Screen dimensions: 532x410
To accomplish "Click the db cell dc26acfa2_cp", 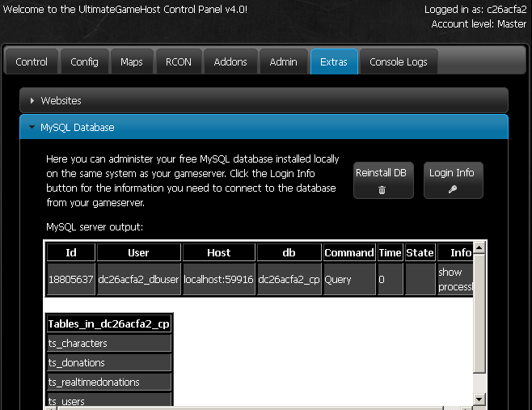I will [x=289, y=279].
